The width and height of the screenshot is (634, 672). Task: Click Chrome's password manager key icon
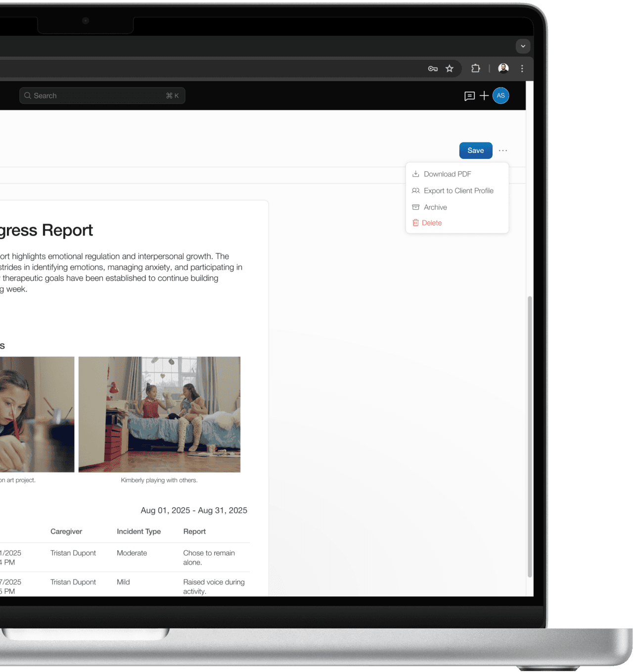432,68
